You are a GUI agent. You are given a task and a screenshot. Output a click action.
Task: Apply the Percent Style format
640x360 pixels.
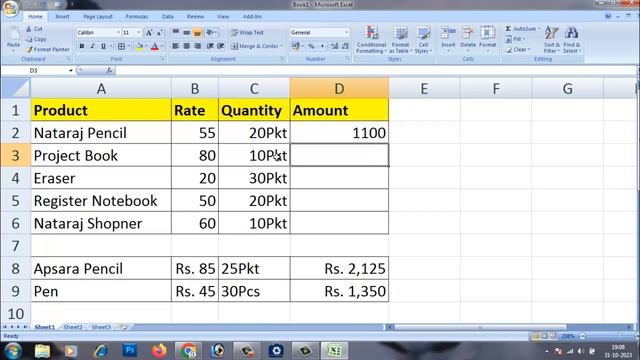311,47
